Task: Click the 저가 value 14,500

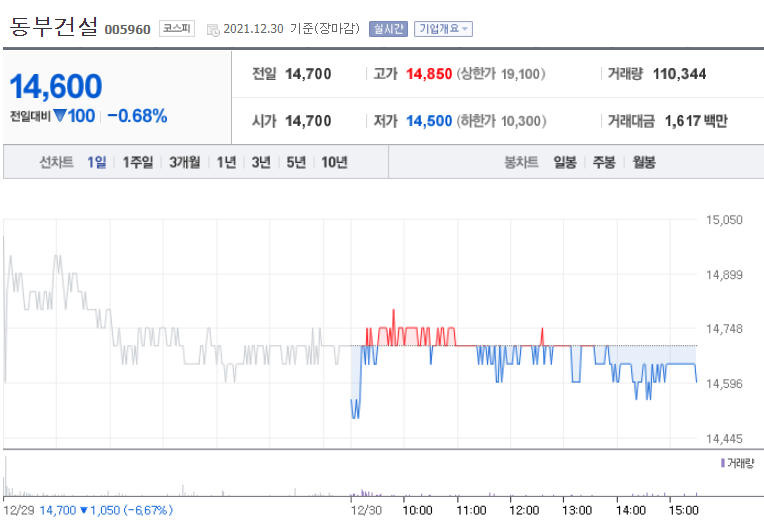Action: (429, 121)
